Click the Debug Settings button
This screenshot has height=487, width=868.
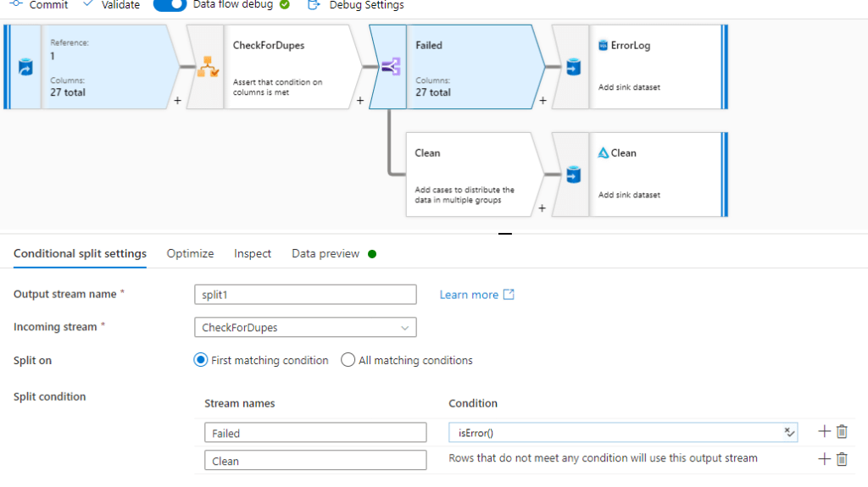click(355, 5)
